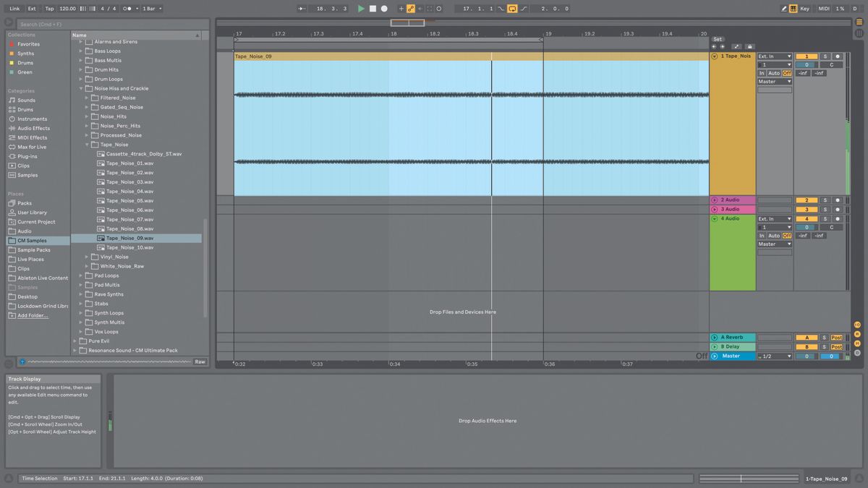Image resolution: width=868 pixels, height=488 pixels.
Task: Click the Arrangement Record button
Action: [384, 8]
